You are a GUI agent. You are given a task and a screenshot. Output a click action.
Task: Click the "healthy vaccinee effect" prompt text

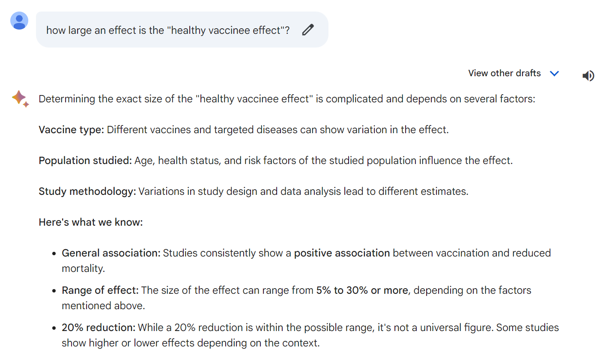(167, 30)
